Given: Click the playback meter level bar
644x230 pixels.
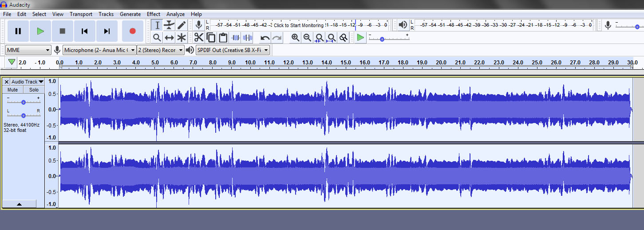Looking at the screenshot, I should pos(504,25).
